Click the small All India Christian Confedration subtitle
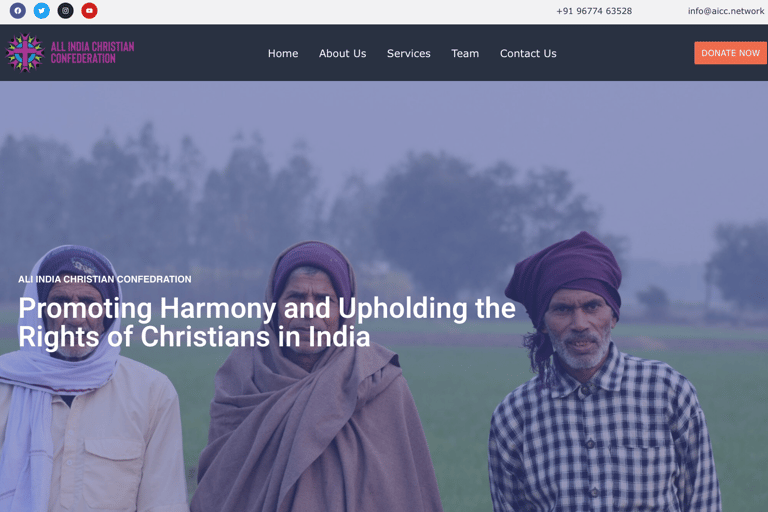Screen dimensions: 768x512 coord(105,279)
